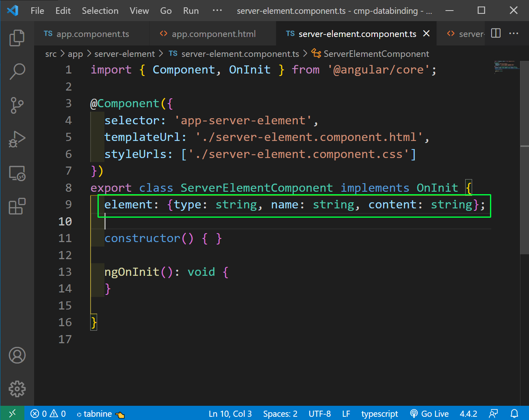Click the export class ServerElementComponent declaration
Image resolution: width=529 pixels, height=420 pixels.
click(281, 188)
